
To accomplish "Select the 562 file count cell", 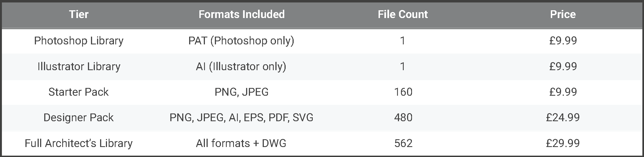I will [x=403, y=143].
